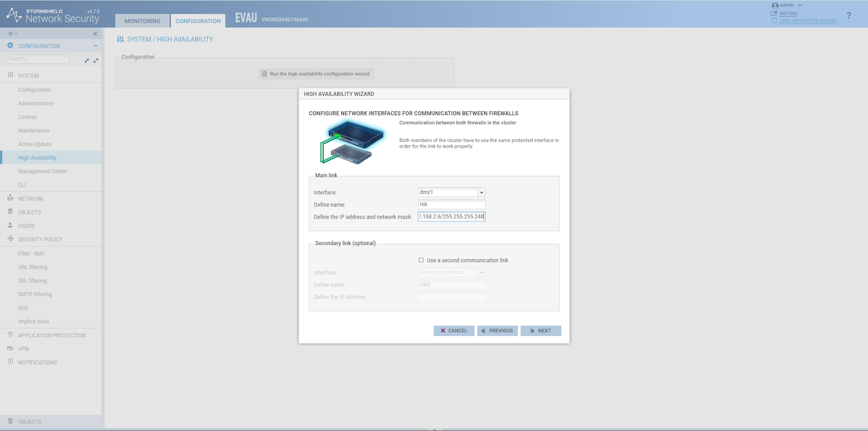Image resolution: width=868 pixels, height=431 pixels.
Task: Open Filter - NAT in sidebar
Action: coord(31,254)
